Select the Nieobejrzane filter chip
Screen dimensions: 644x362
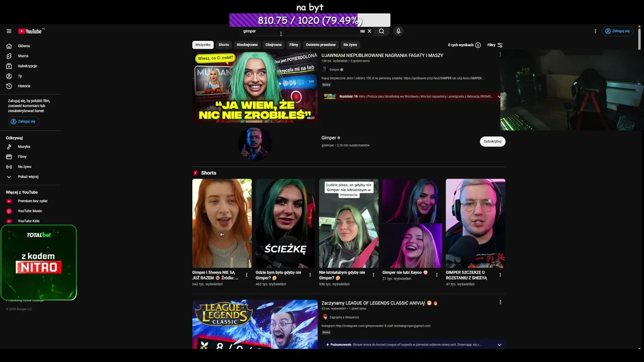[247, 45]
